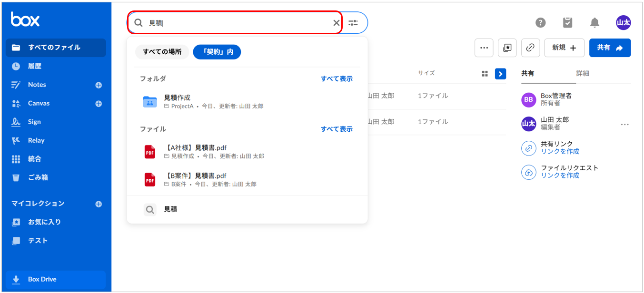The width and height of the screenshot is (644, 293).
Task: Open the 新規 dropdown button
Action: [564, 48]
